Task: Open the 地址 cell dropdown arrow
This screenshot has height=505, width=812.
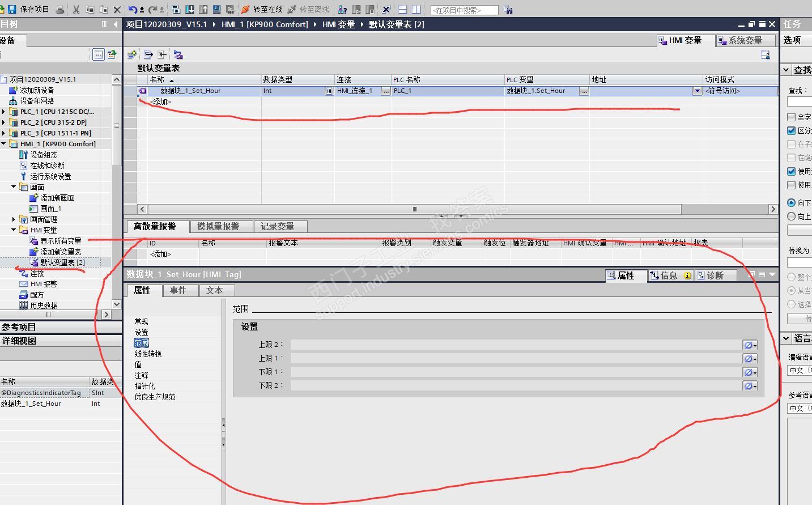Action: (x=698, y=91)
